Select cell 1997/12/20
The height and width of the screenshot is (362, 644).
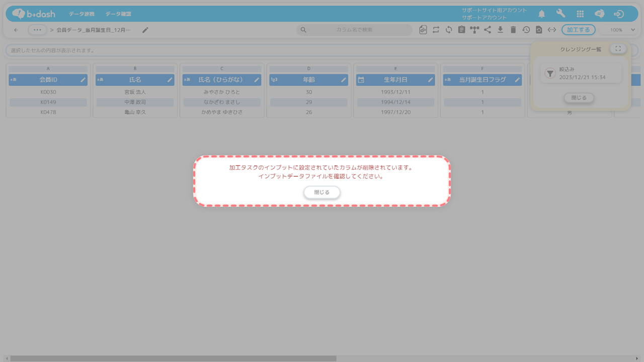[396, 112]
